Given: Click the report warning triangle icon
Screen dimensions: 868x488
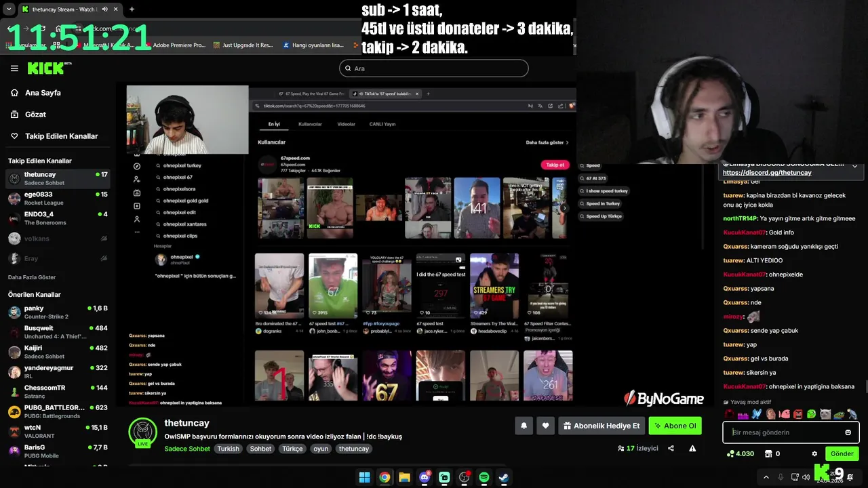Looking at the screenshot, I should click(692, 448).
